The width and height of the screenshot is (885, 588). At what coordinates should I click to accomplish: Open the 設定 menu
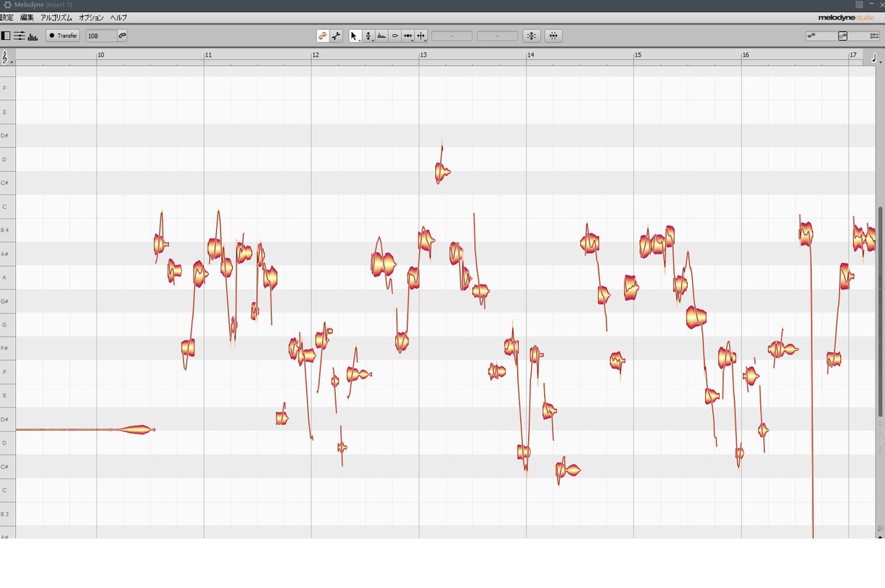(7, 17)
